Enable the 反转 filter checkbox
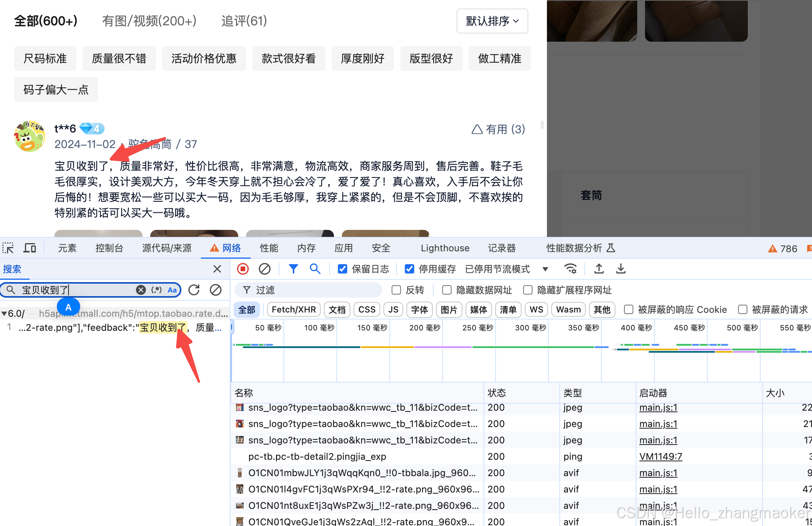Image resolution: width=812 pixels, height=526 pixels. pyautogui.click(x=396, y=290)
